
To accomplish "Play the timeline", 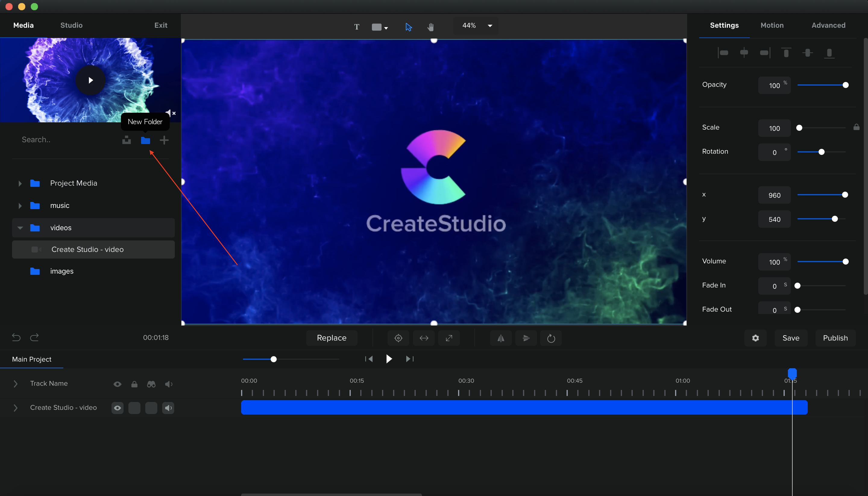I will pyautogui.click(x=389, y=359).
